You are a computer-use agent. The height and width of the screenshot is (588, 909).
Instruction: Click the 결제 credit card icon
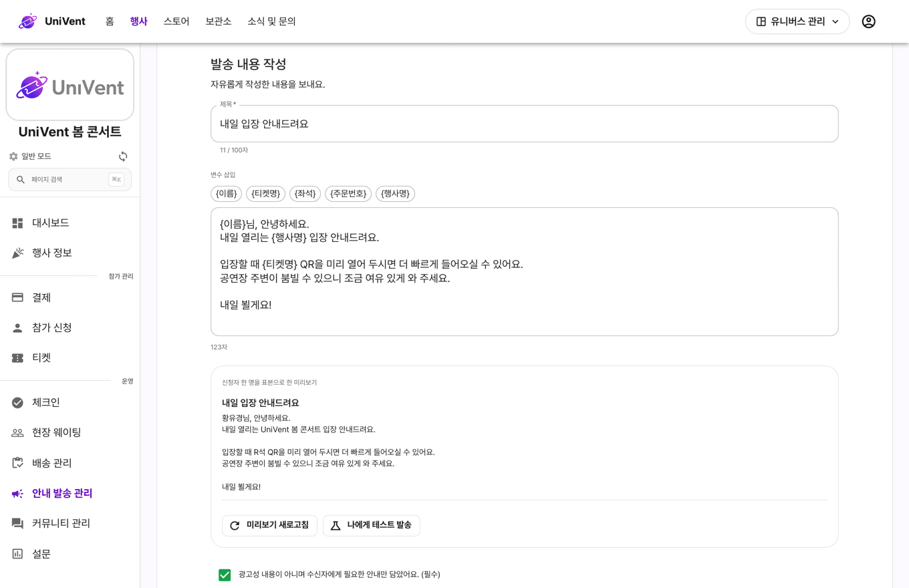[18, 297]
